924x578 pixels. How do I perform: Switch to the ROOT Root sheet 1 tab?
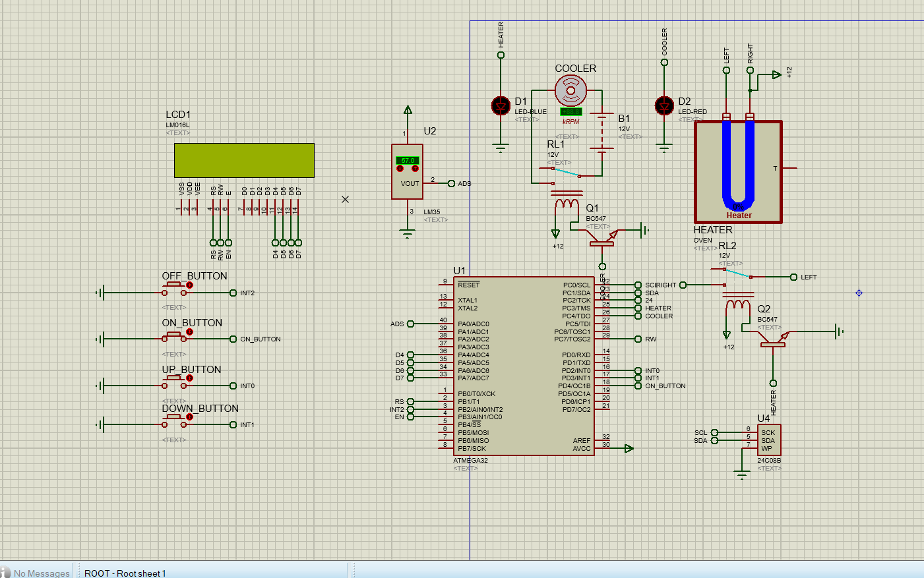click(x=124, y=573)
